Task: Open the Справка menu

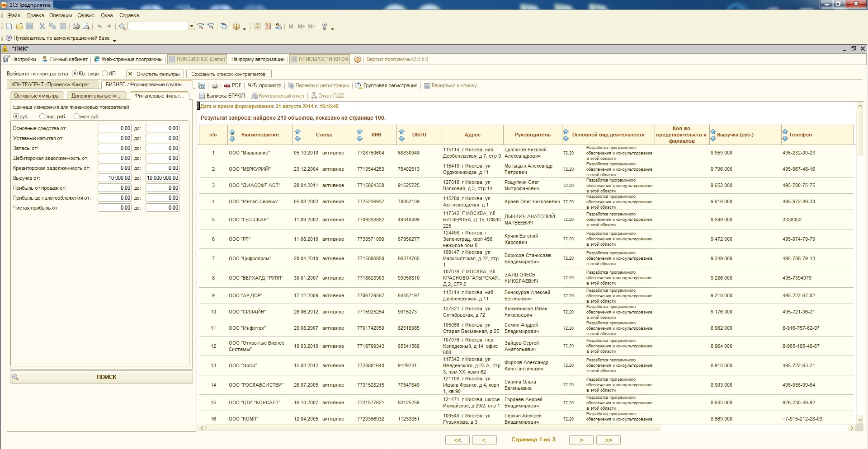Action: coord(129,15)
